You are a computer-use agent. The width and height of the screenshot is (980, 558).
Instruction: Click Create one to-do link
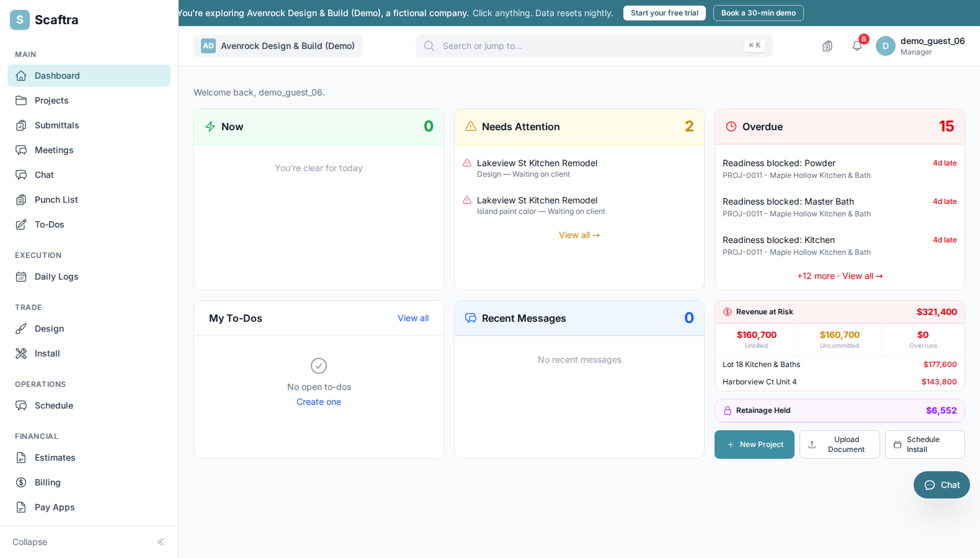coord(319,402)
